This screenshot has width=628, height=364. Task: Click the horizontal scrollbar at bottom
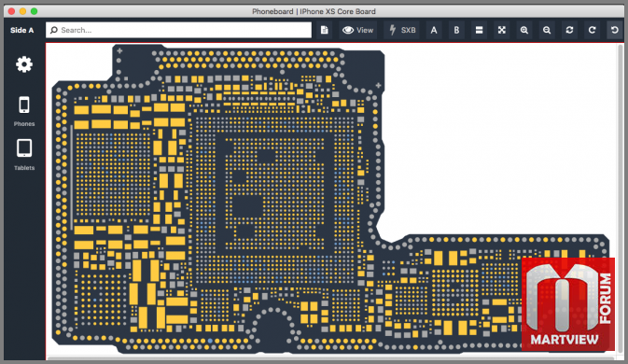coord(331,357)
